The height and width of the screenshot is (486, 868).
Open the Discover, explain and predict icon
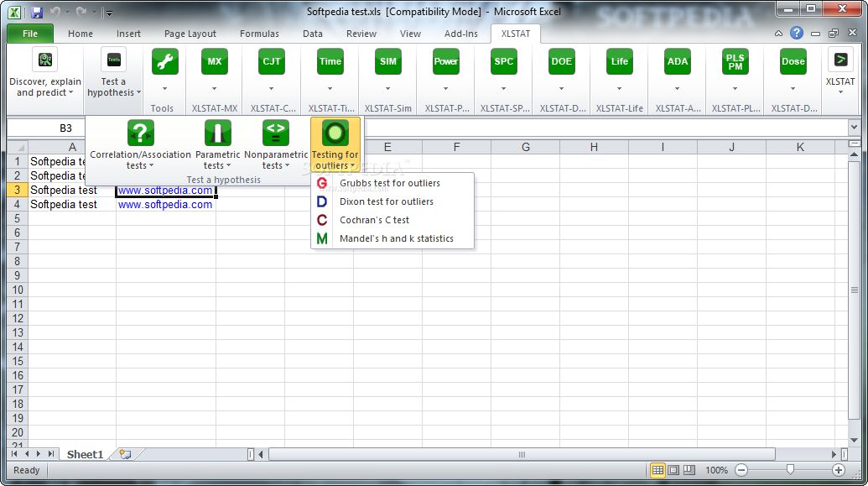click(45, 60)
